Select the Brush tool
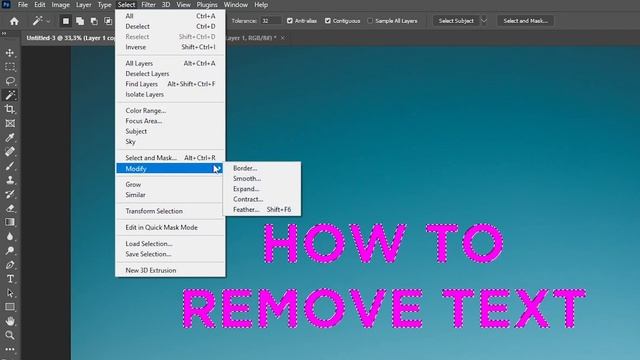The width and height of the screenshot is (640, 360). tap(10, 166)
